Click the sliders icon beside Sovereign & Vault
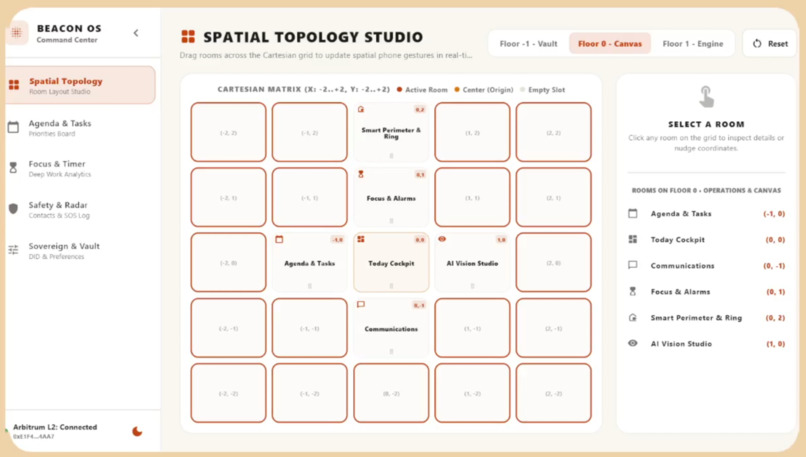The width and height of the screenshot is (806, 457). pos(13,250)
